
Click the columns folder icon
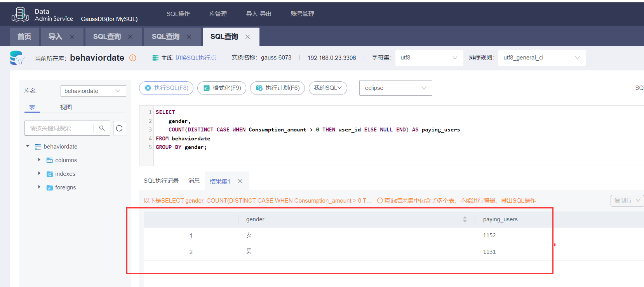pyautogui.click(x=50, y=160)
